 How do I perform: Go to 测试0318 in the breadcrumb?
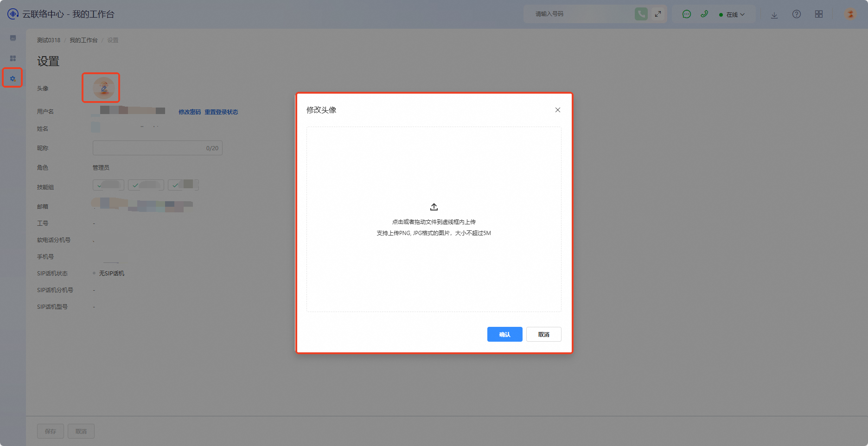(49, 40)
